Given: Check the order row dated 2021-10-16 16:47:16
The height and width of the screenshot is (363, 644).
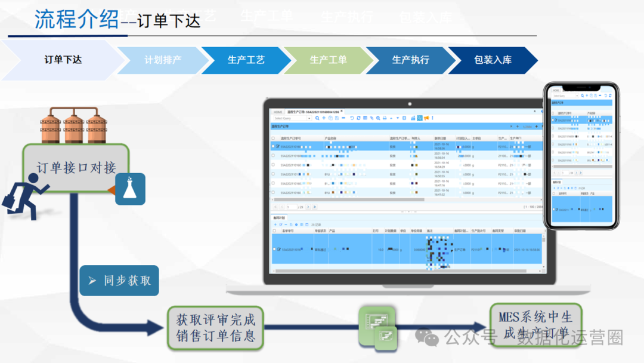Looking at the screenshot, I should click(x=273, y=183).
